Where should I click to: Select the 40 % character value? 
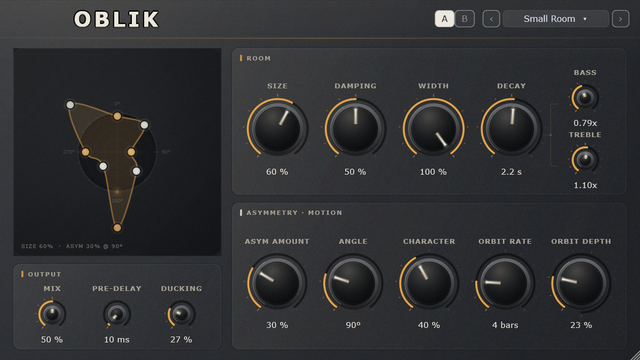pos(429,325)
